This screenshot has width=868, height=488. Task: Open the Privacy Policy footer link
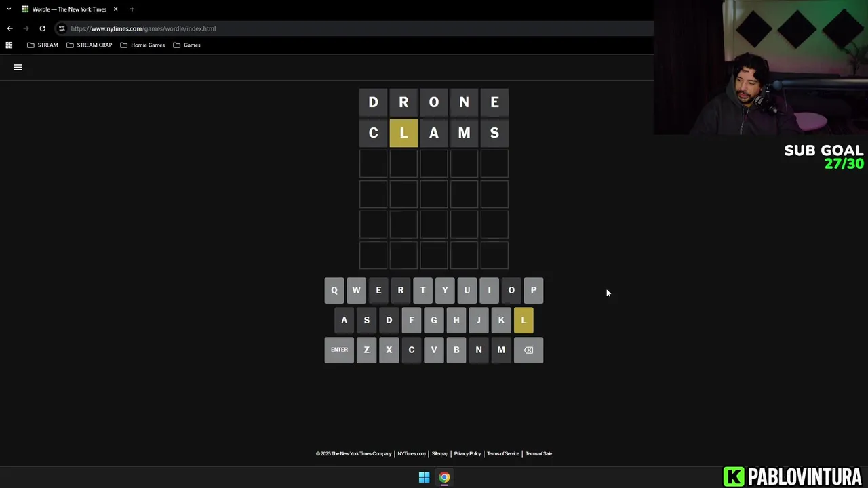coord(467,453)
